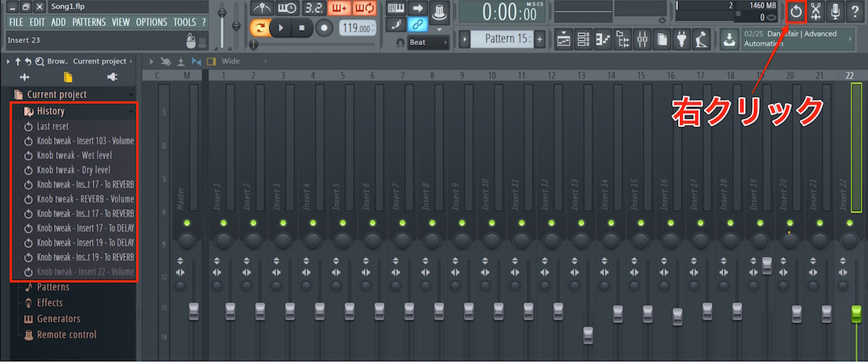Toggle the Master track enable LED
Viewport: 868px width, 362px height.
pyautogui.click(x=187, y=223)
